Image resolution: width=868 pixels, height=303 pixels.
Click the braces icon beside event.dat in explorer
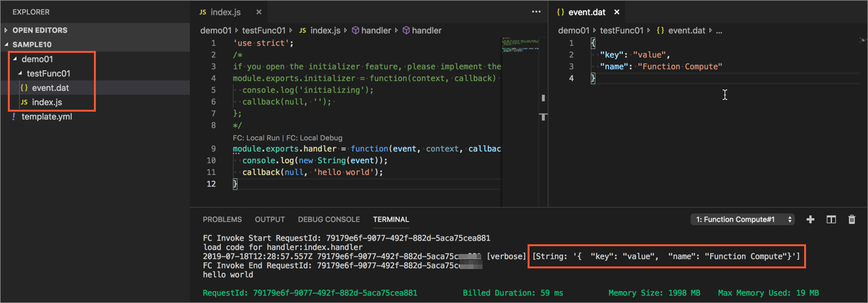click(24, 88)
